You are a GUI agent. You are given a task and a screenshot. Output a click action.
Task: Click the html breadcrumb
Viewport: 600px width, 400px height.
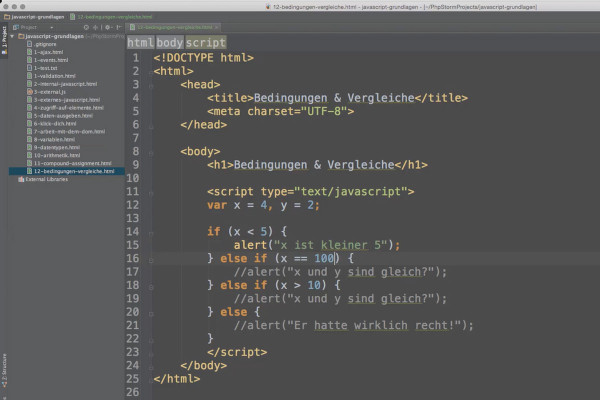[x=140, y=42]
